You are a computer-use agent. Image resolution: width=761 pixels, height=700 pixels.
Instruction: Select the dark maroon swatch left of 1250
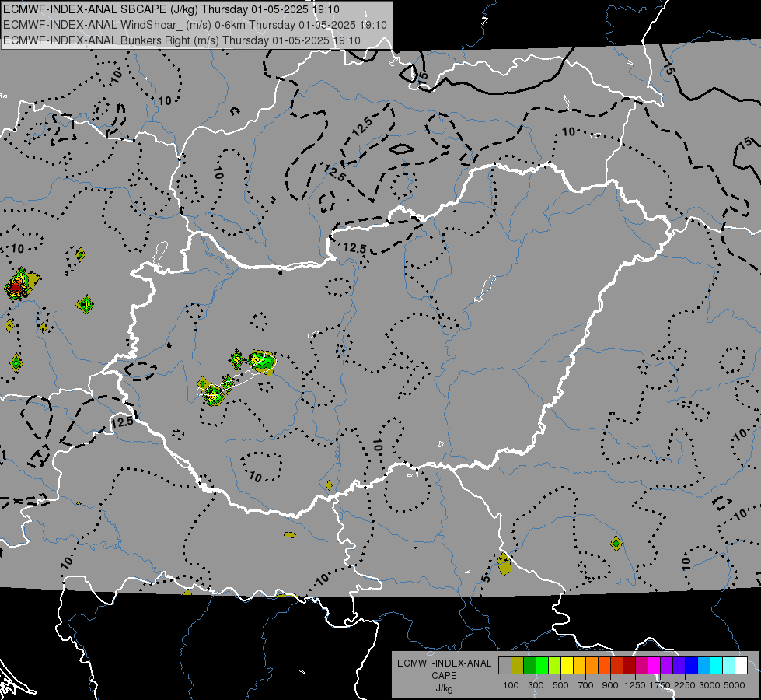(x=629, y=665)
